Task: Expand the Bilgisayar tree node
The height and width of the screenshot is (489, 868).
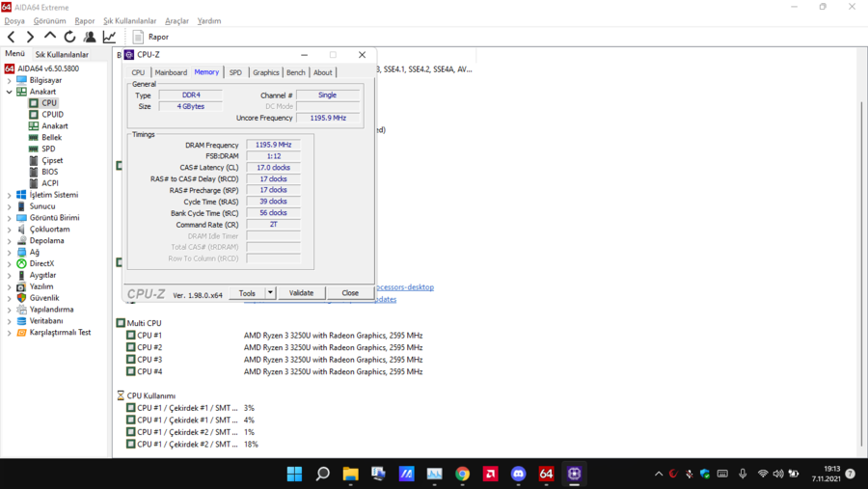Action: coord(9,80)
